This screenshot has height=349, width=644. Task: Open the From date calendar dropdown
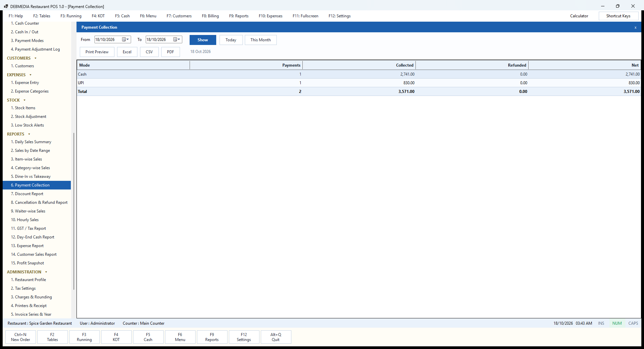(125, 40)
